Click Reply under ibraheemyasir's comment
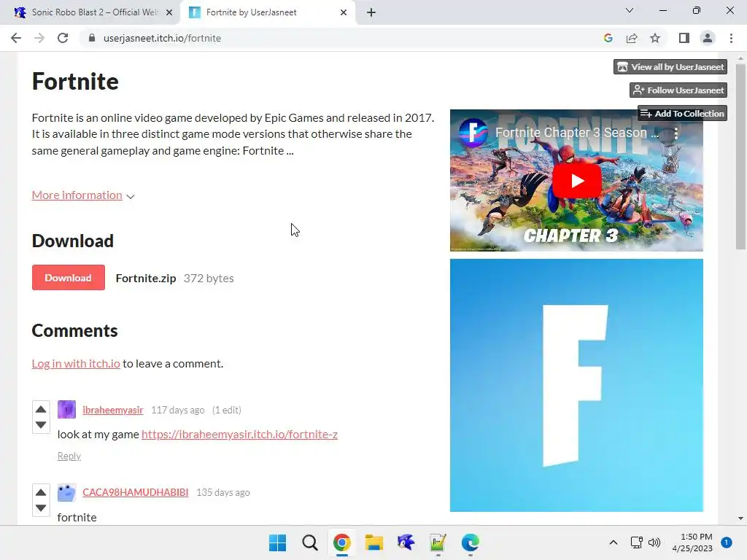 [x=69, y=456]
